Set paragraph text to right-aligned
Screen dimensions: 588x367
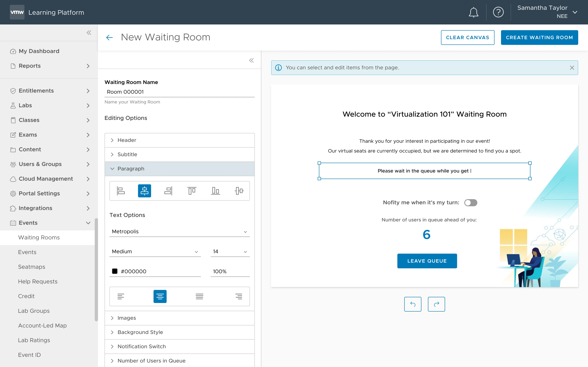click(239, 296)
